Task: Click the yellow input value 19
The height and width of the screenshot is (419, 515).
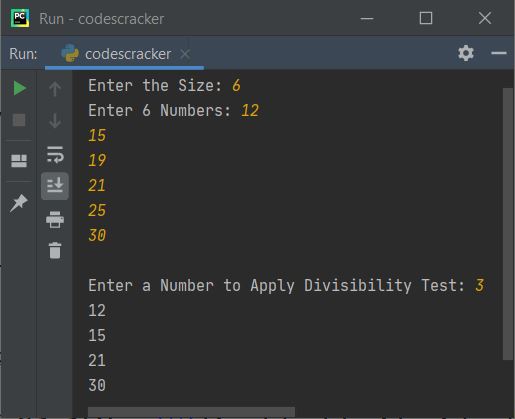Action: (x=97, y=160)
